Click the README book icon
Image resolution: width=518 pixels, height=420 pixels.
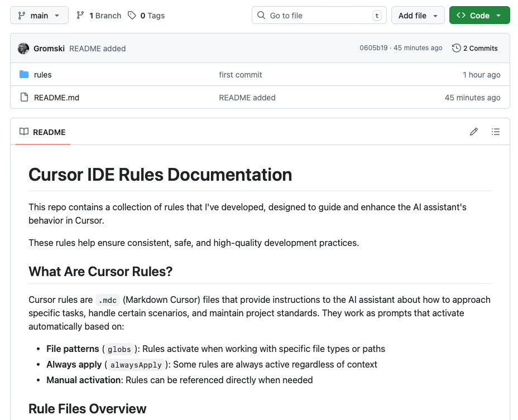pyautogui.click(x=24, y=132)
